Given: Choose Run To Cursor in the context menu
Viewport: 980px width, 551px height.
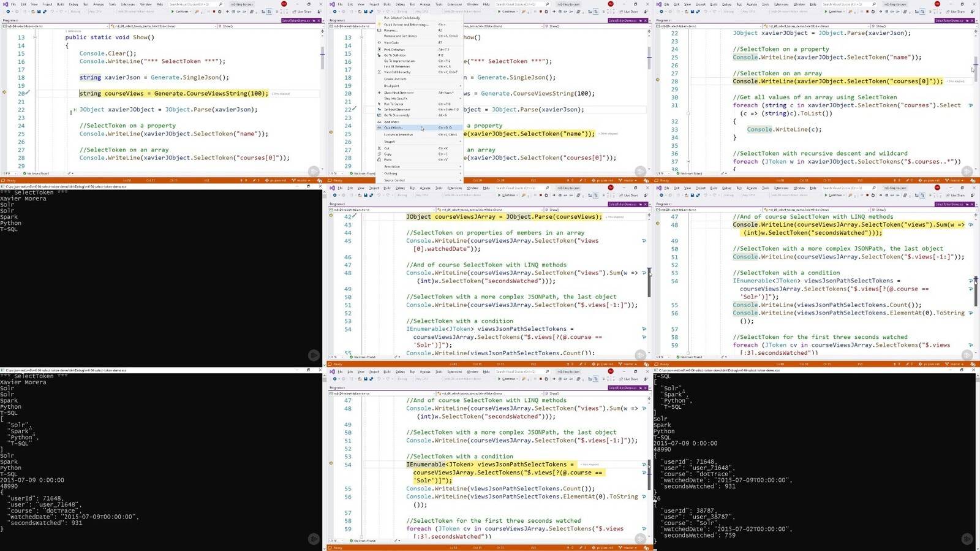Looking at the screenshot, I should click(x=420, y=104).
